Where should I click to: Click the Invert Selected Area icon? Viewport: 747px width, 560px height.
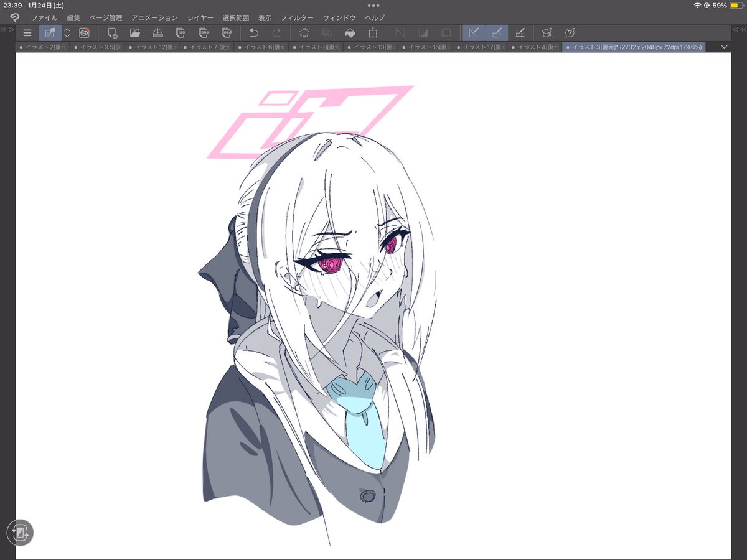pyautogui.click(x=423, y=33)
